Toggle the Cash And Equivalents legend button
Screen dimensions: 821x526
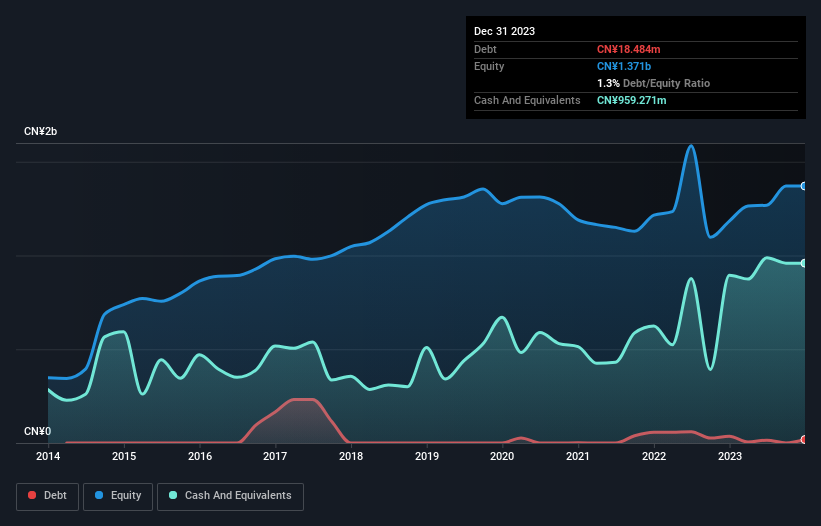pos(230,496)
